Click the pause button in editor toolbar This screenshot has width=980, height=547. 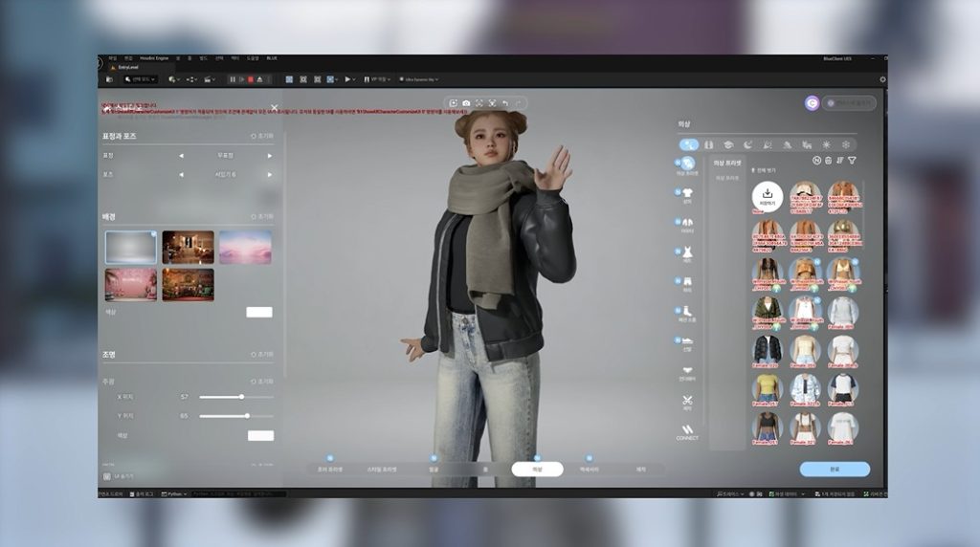[x=233, y=79]
